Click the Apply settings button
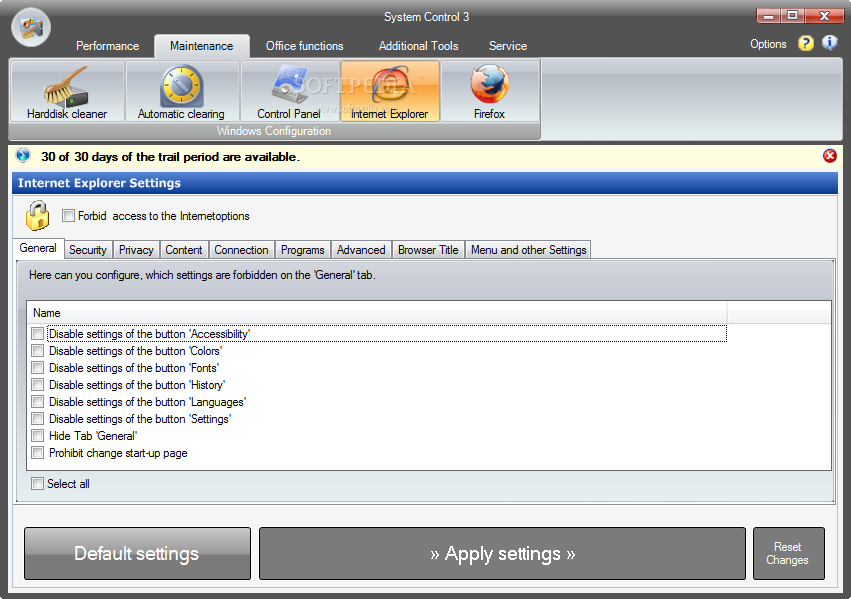 pos(502,553)
